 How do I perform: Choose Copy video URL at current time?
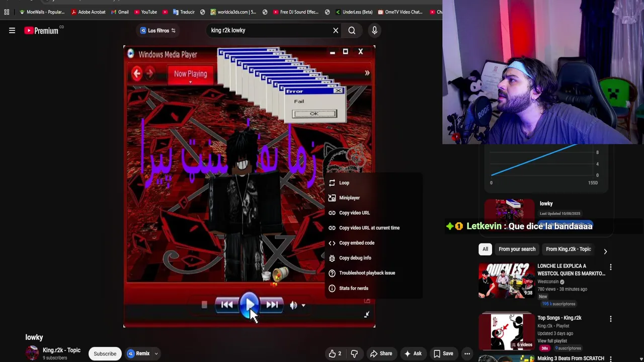(373, 228)
